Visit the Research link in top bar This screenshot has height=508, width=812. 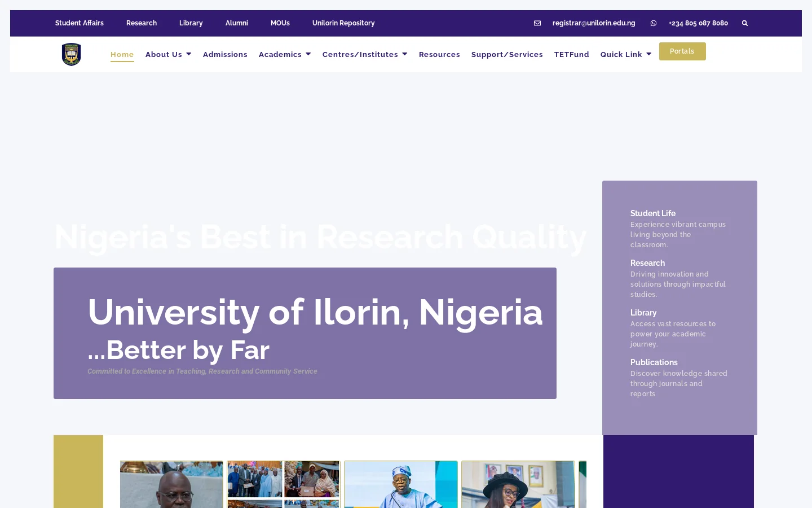coord(142,23)
